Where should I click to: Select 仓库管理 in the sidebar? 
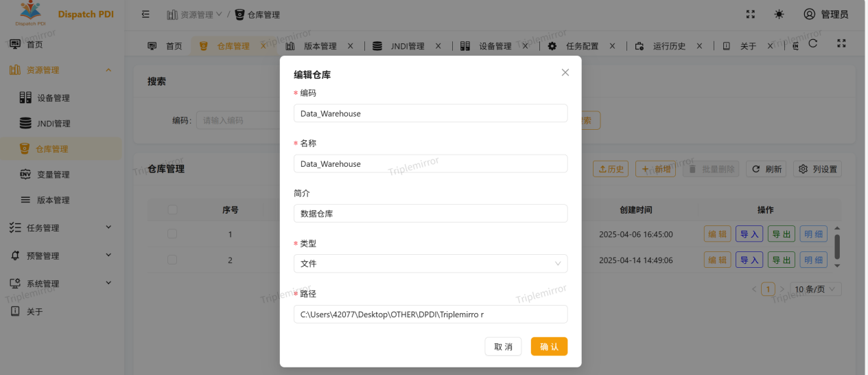(52, 149)
